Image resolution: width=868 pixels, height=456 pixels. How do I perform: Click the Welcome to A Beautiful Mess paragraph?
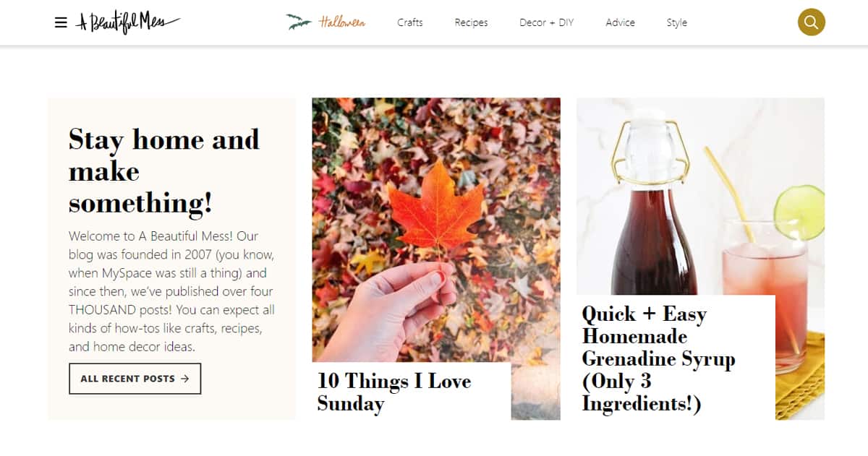pos(171,291)
